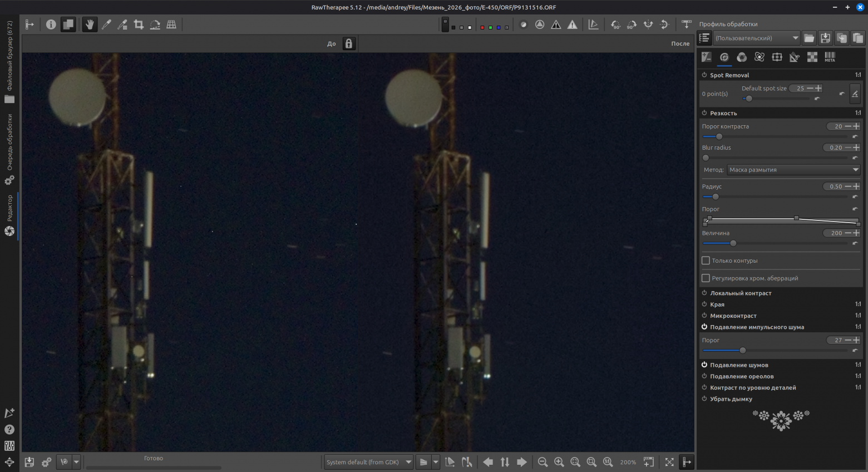Viewport: 868px width, 472px height.
Task: Enable Регулировка хром. аберраций checkbox
Action: 706,278
